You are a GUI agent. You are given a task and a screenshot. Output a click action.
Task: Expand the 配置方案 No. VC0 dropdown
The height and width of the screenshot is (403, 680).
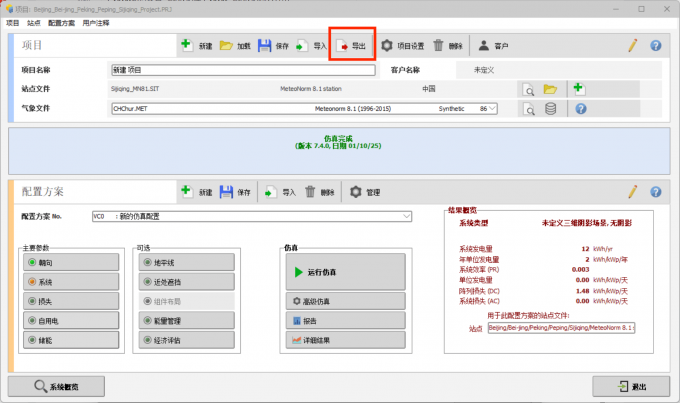click(x=406, y=215)
